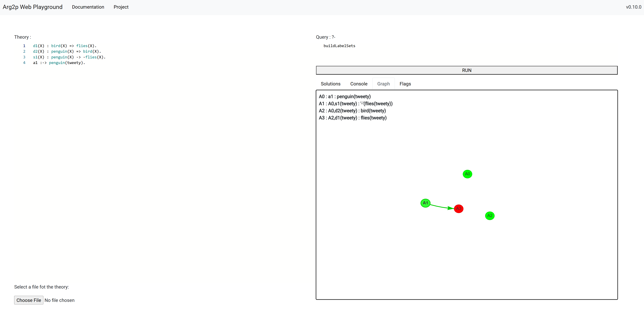Open the Console tab
This screenshot has height=311, width=644.
click(x=359, y=84)
